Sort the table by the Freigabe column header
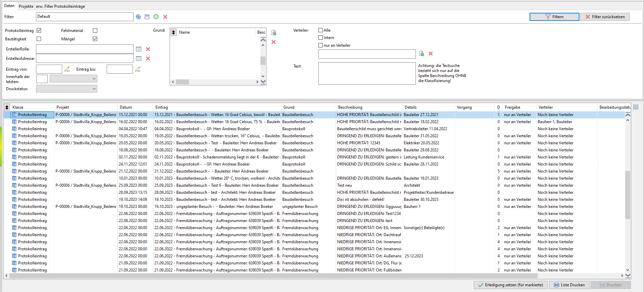The width and height of the screenshot is (644, 292). [520, 107]
